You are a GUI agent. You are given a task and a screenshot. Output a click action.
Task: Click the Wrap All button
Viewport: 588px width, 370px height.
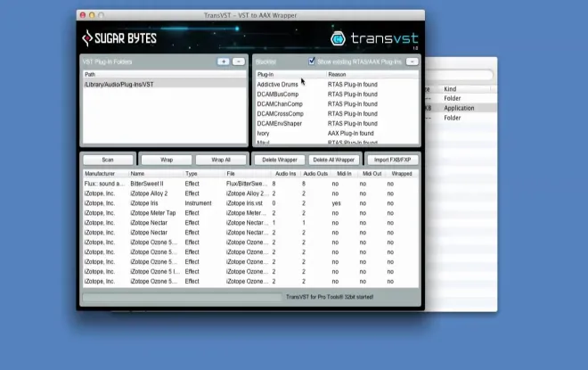pyautogui.click(x=221, y=160)
